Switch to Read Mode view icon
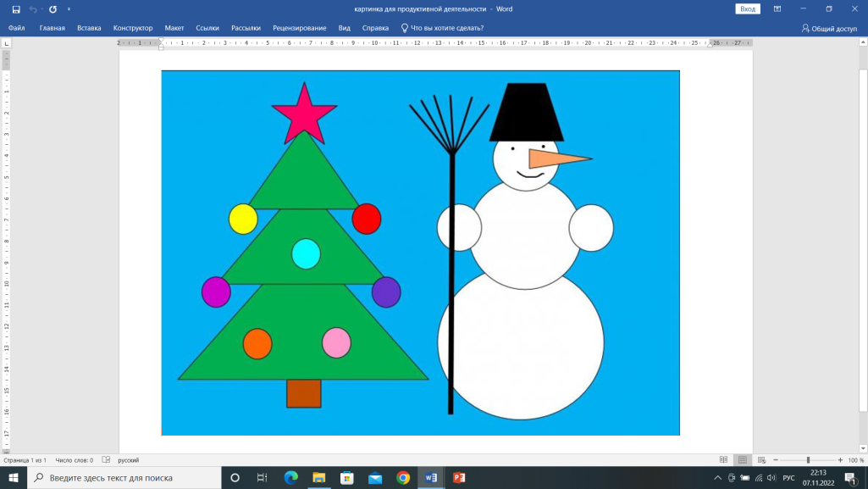This screenshot has width=868, height=489. coord(723,460)
